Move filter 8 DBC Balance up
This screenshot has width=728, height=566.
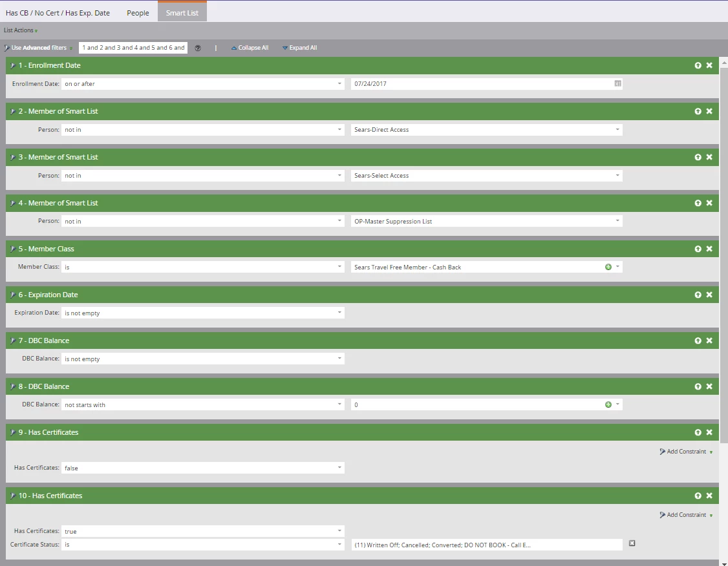click(x=698, y=386)
